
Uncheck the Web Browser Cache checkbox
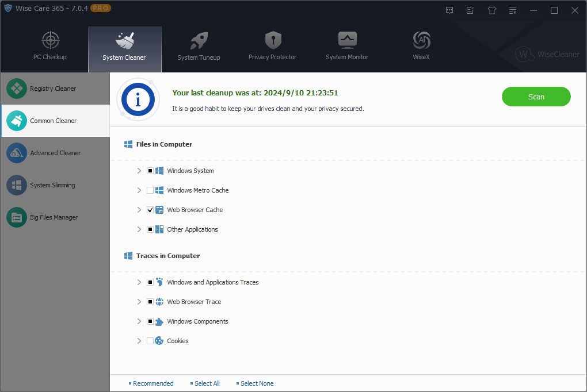coord(150,210)
